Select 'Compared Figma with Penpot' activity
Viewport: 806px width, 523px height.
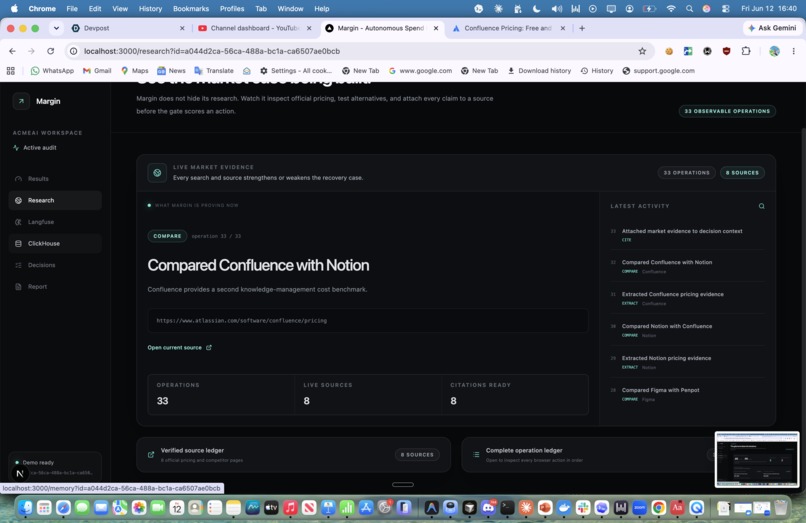click(x=687, y=394)
